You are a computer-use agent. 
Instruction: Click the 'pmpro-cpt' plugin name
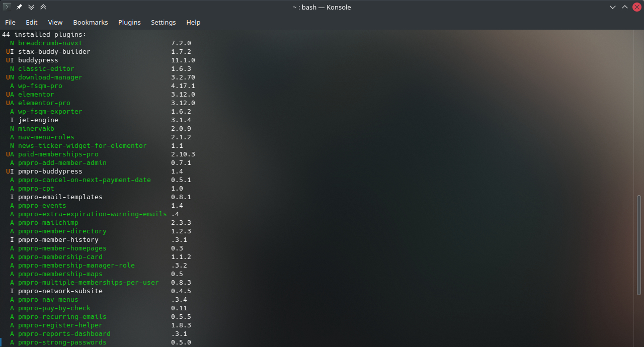[x=36, y=189]
